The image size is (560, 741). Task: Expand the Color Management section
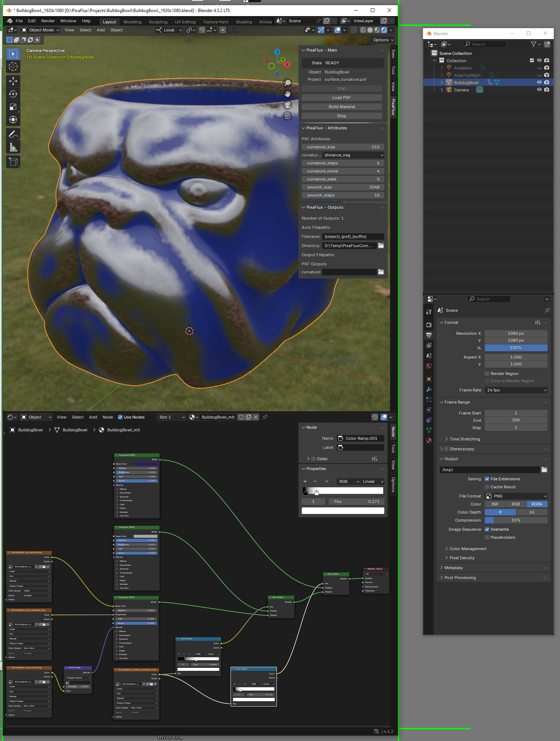(468, 549)
